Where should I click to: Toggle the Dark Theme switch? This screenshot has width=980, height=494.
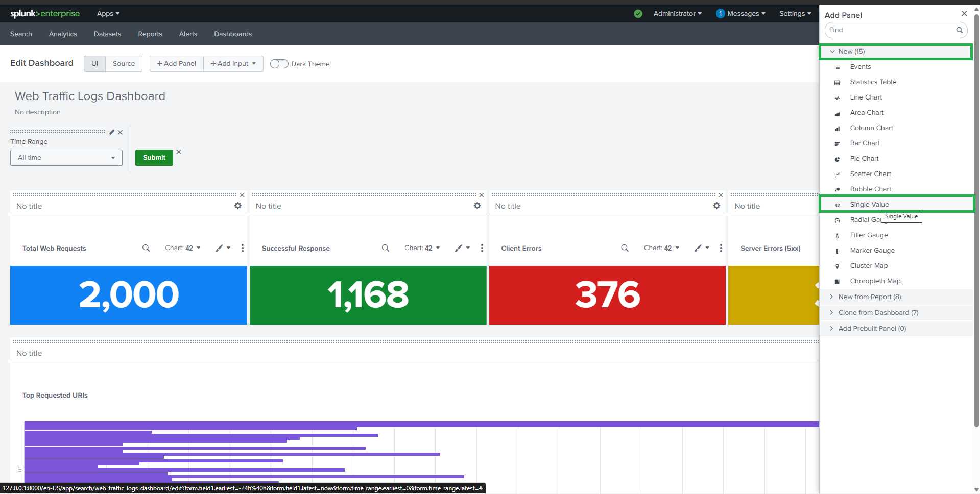pyautogui.click(x=279, y=64)
